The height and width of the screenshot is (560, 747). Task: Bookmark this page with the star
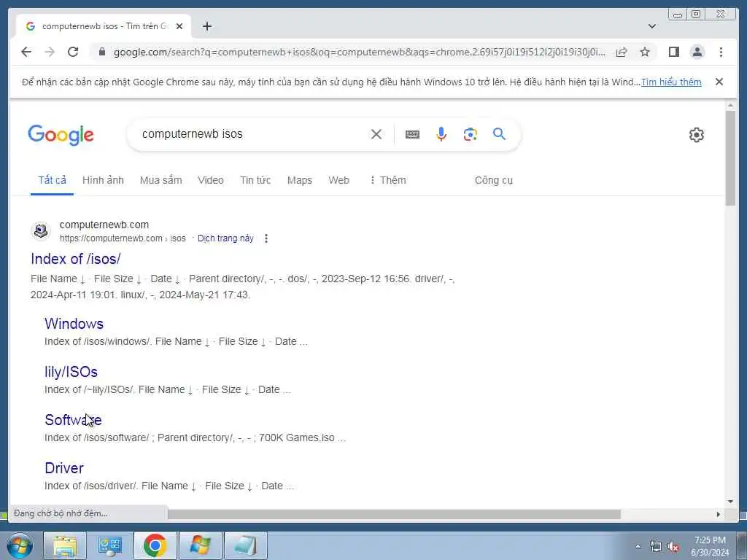(645, 52)
